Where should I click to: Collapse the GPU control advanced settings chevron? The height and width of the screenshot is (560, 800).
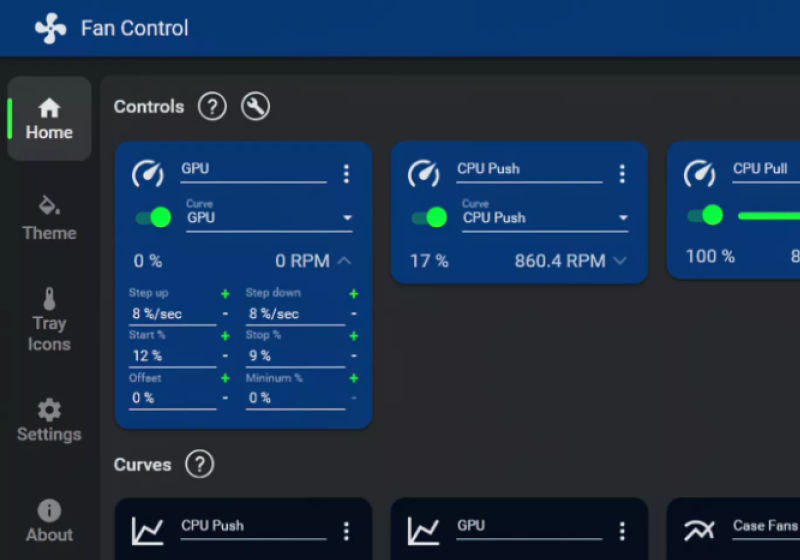345,261
